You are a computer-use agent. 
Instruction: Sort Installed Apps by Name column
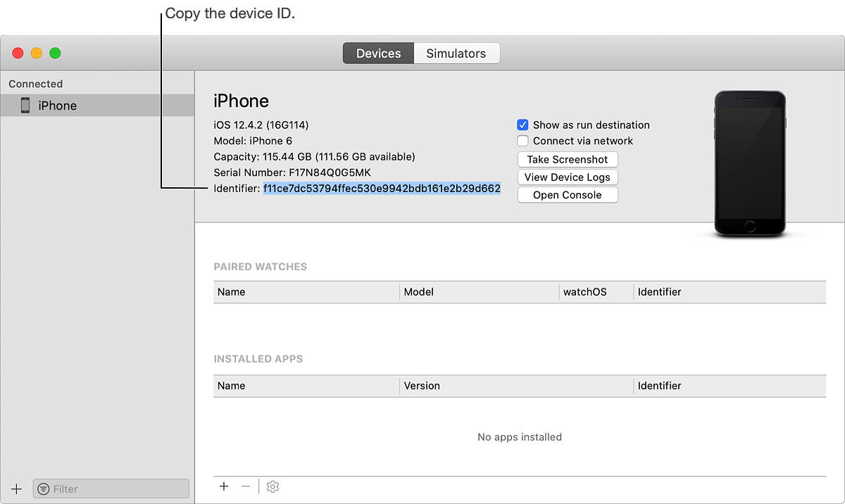pos(306,386)
